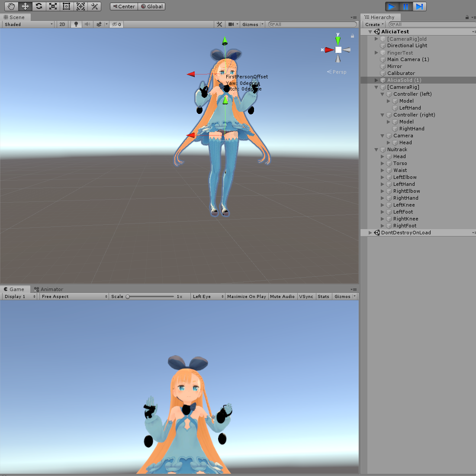Expand the [CameraRig]old object
Image resolution: width=476 pixels, height=476 pixels.
376,39
